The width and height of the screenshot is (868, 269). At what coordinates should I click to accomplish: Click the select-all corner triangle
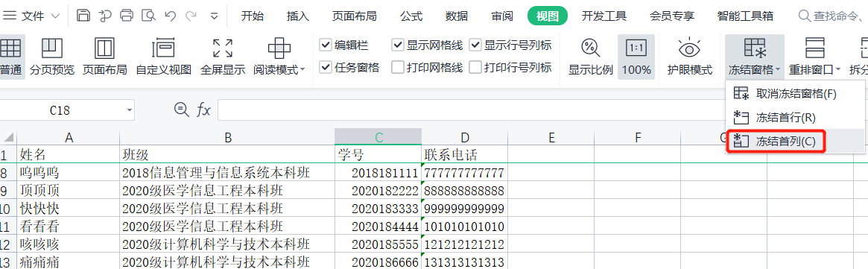8,137
